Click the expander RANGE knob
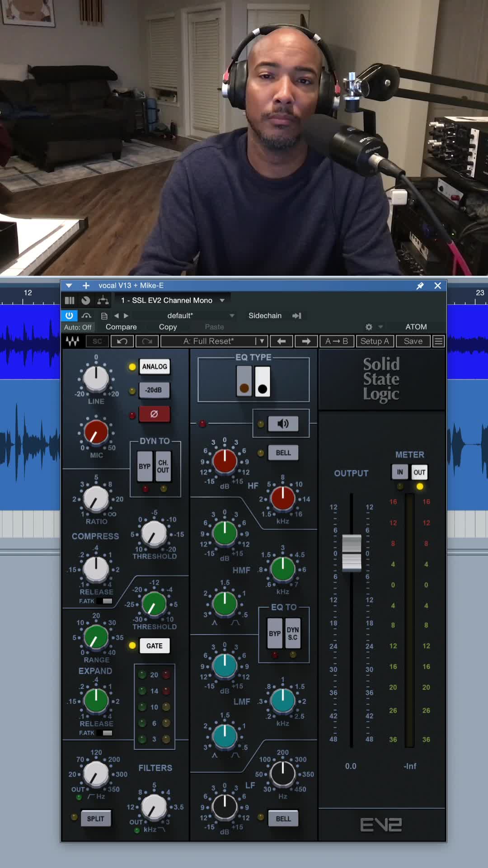 [96, 637]
